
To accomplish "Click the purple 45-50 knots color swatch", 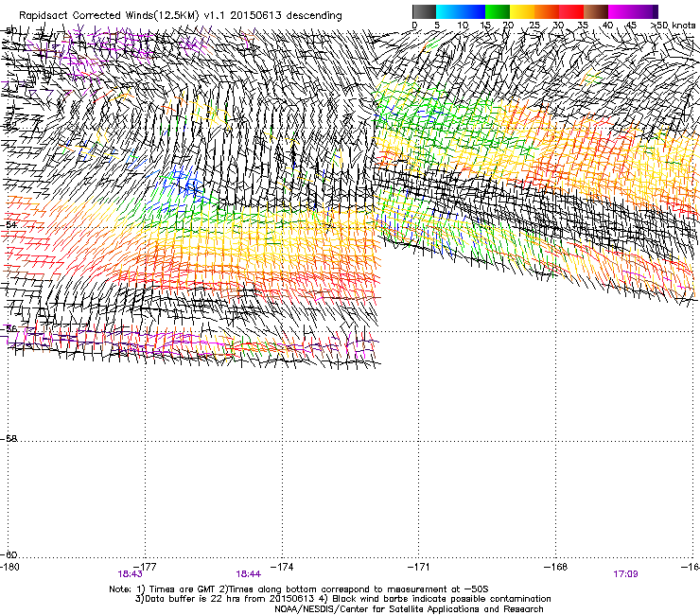I will [x=645, y=11].
